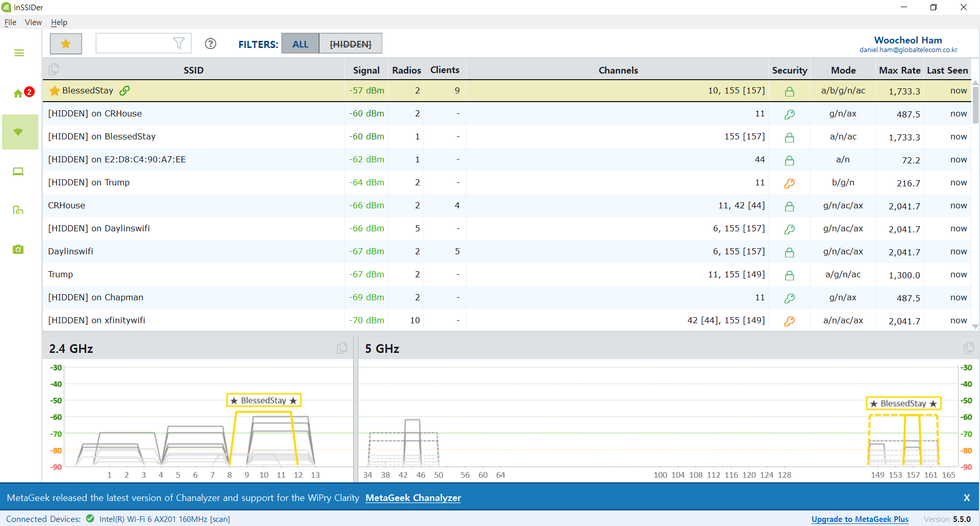
Task: Toggle the starred favorites filter button
Action: click(x=66, y=44)
